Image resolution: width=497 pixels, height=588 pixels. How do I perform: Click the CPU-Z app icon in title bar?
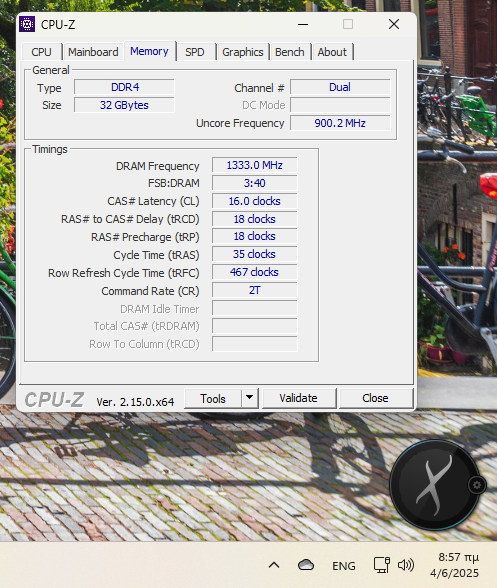[27, 24]
